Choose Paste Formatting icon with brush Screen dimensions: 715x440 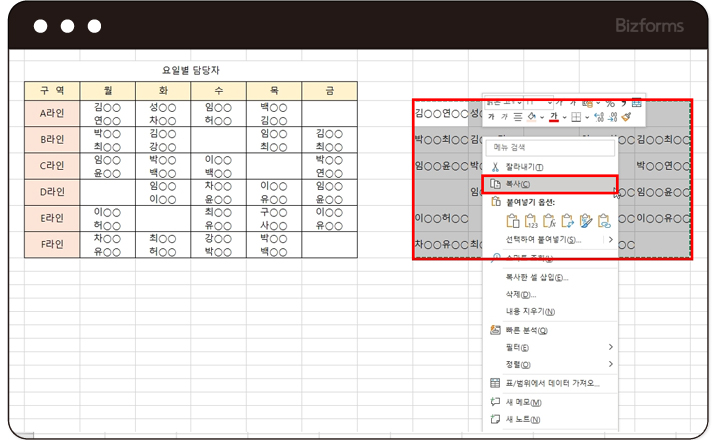pyautogui.click(x=586, y=221)
